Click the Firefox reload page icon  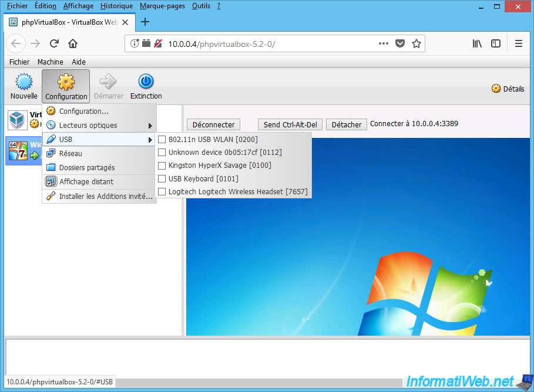click(x=54, y=43)
